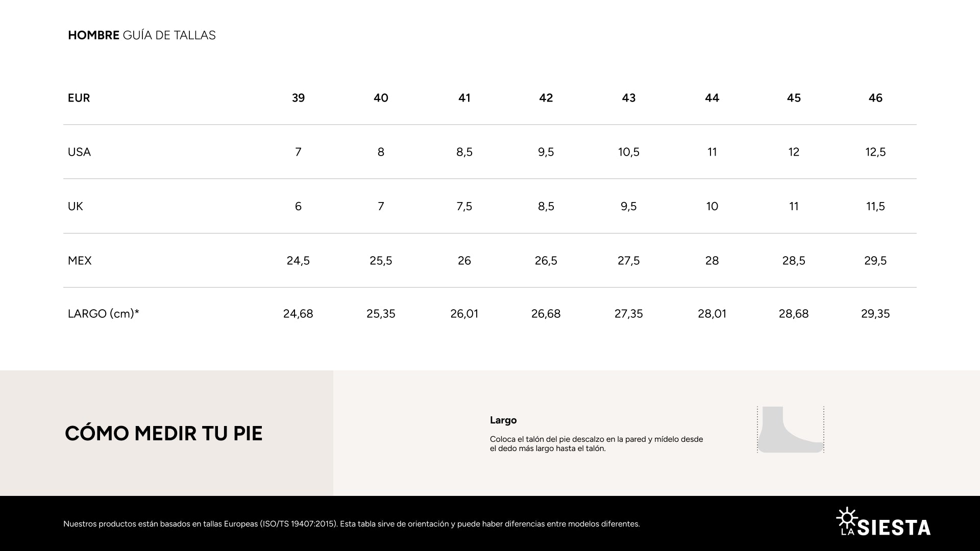Click UK size 11,5 cell

tap(875, 206)
